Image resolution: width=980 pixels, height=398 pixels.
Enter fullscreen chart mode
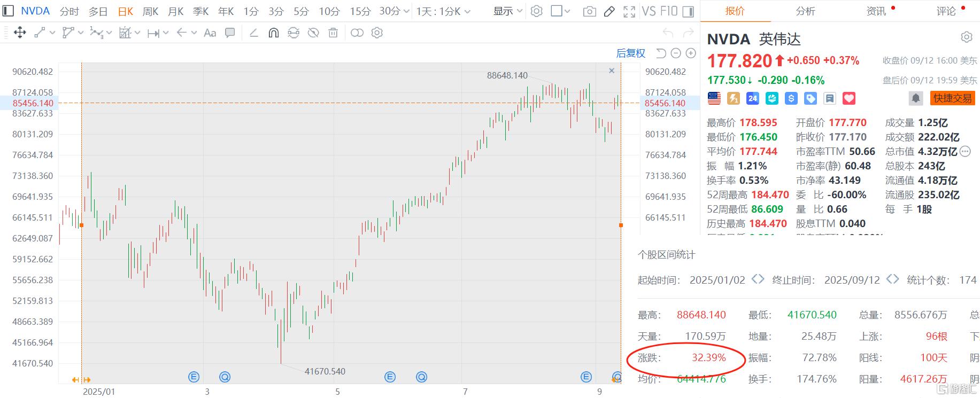[629, 11]
